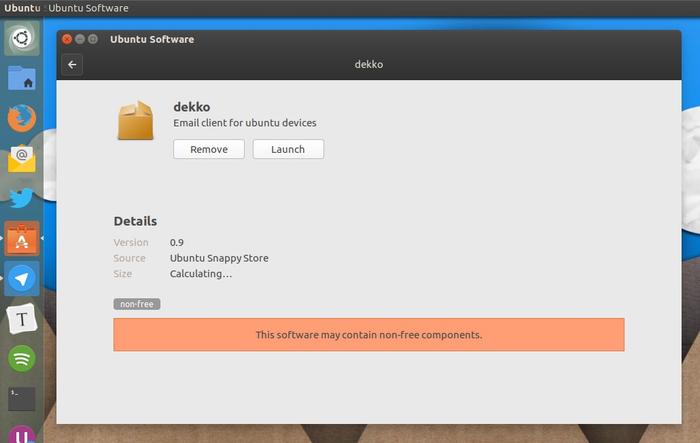The image size is (700, 443).
Task: Click the 'Source' label
Action: (x=129, y=258)
